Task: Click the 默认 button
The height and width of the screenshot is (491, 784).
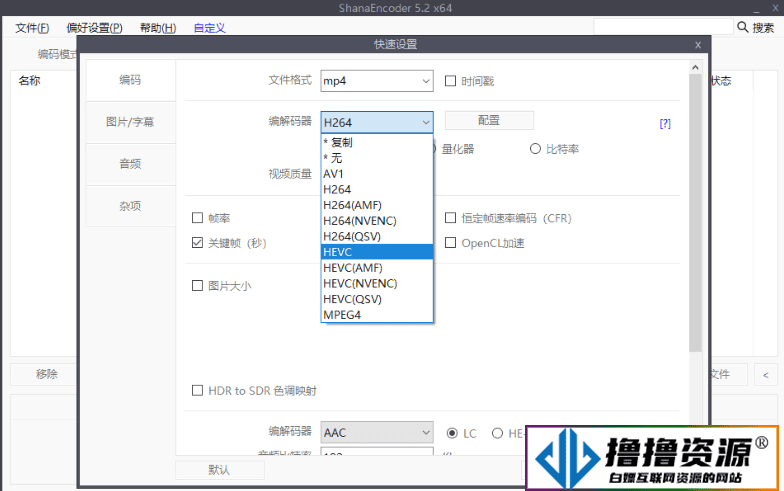Action: pyautogui.click(x=220, y=470)
